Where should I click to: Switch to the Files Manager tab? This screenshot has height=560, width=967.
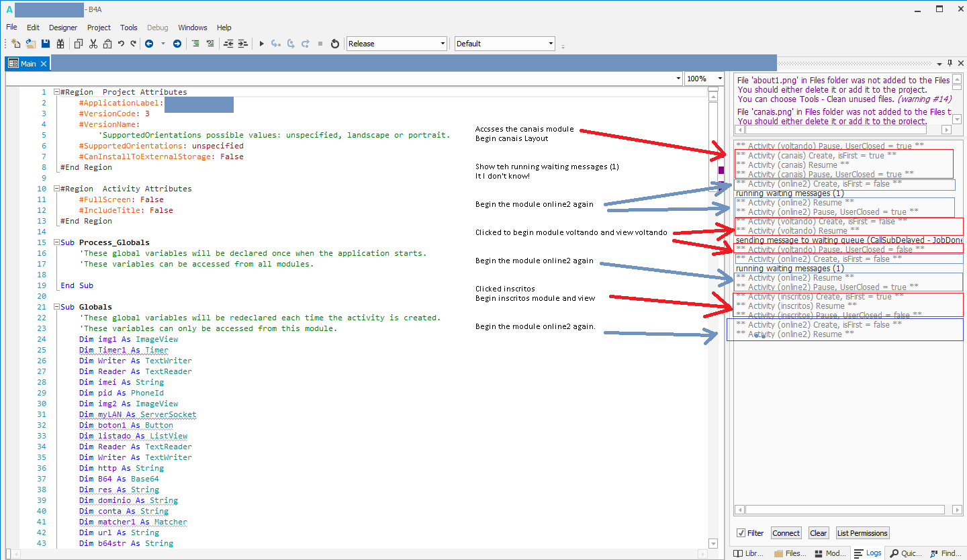790,553
